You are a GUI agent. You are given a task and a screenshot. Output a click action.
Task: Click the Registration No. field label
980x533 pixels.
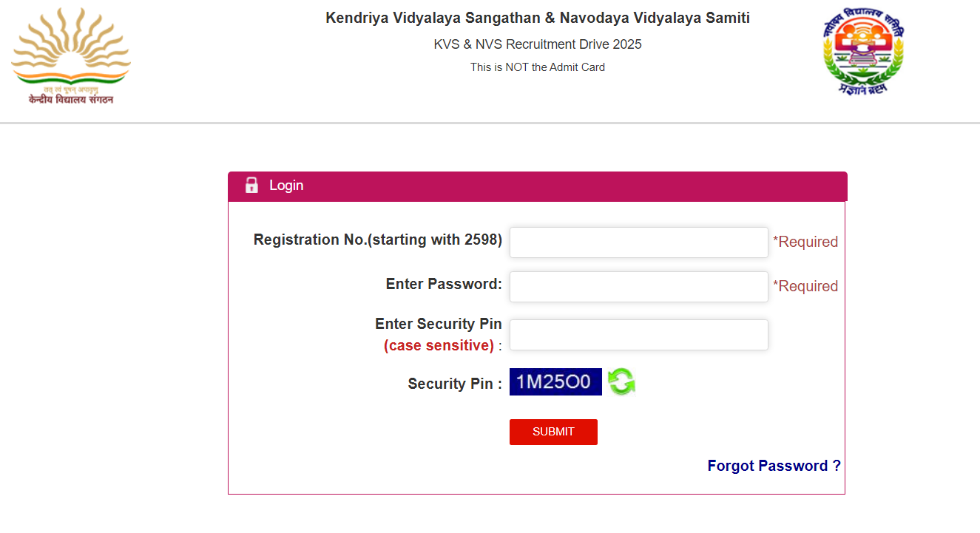click(377, 240)
